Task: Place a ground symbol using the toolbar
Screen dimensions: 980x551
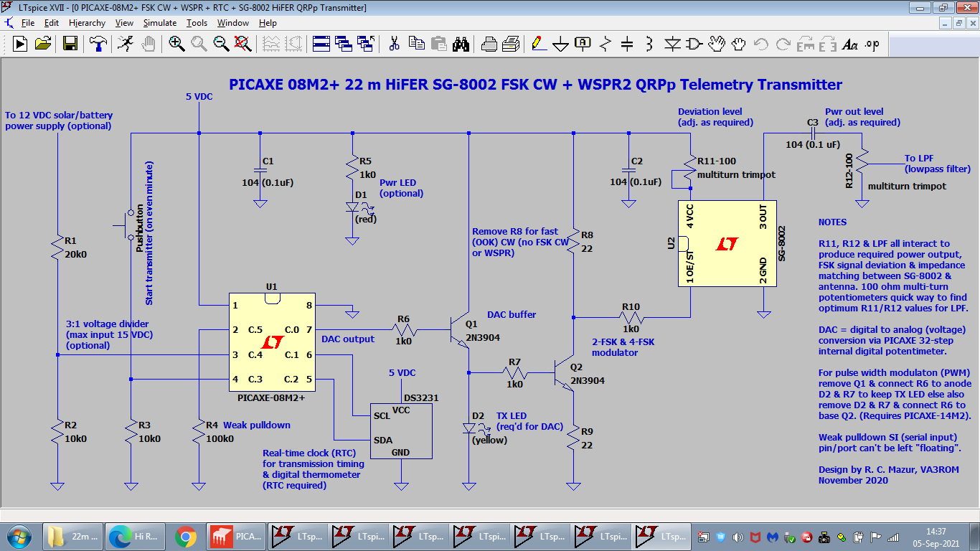Action: pyautogui.click(x=560, y=44)
